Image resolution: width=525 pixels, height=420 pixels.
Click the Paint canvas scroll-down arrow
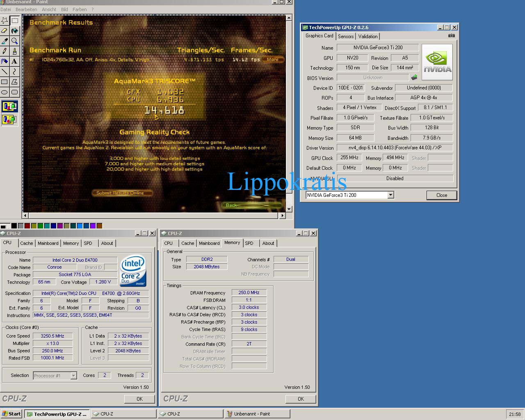point(289,209)
